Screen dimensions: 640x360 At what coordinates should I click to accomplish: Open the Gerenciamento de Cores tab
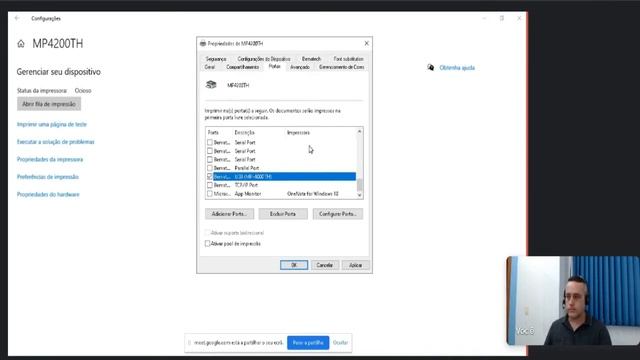(x=342, y=67)
